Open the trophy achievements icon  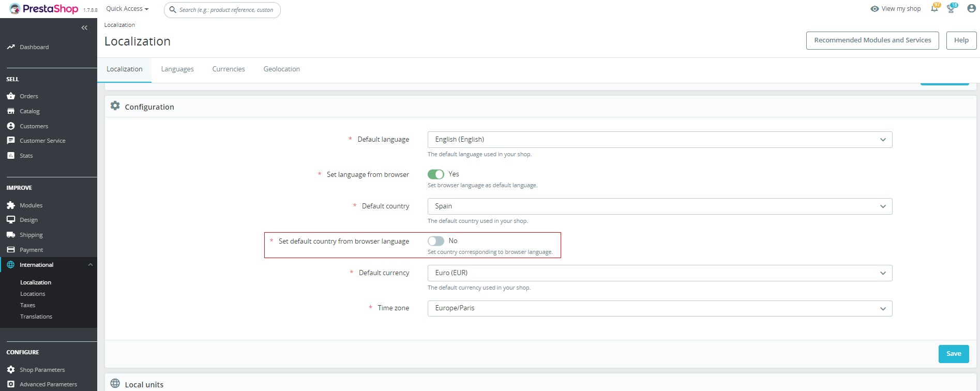click(x=951, y=9)
